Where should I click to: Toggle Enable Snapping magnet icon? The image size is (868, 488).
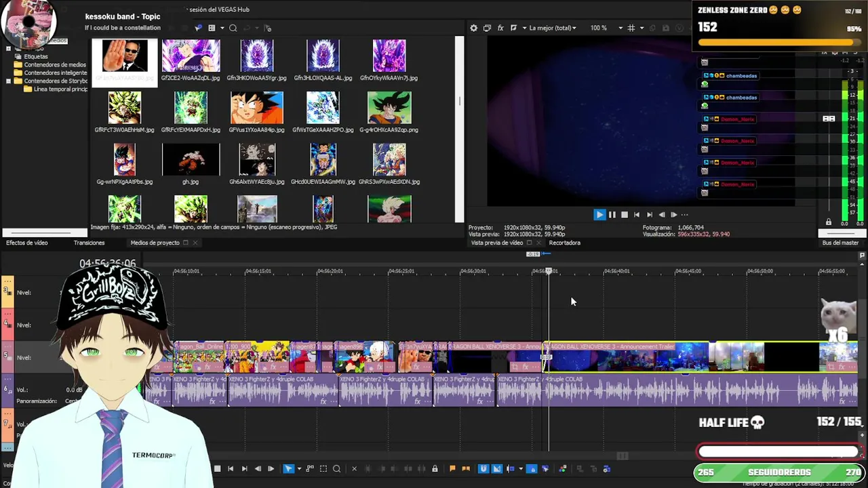tap(484, 468)
